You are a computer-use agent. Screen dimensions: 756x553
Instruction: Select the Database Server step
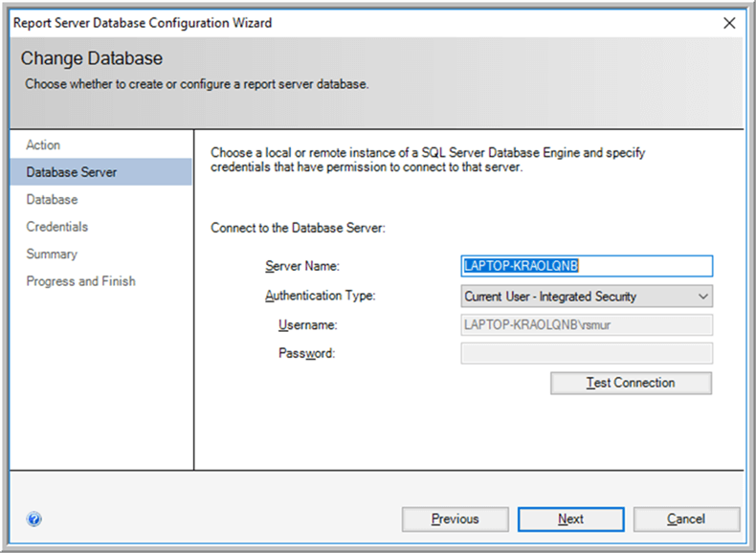101,172
